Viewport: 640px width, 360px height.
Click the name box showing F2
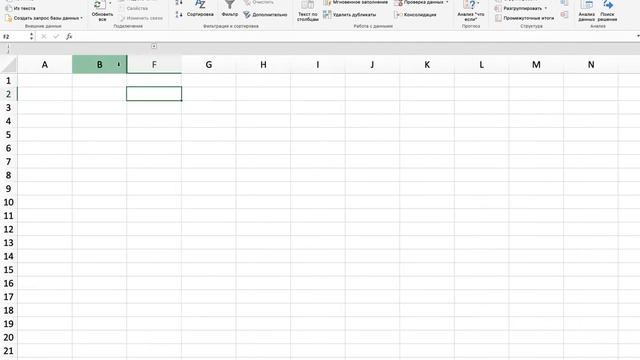tap(15, 36)
